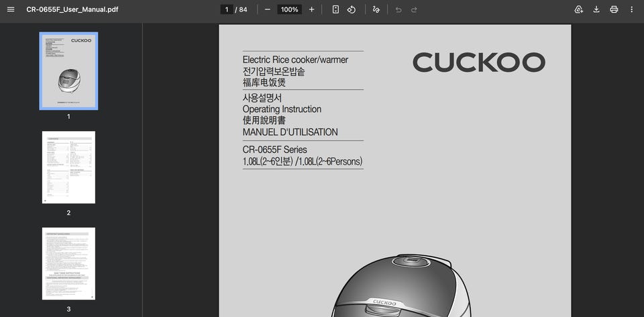
Task: Rotate the document counterclockwise
Action: coord(351,9)
